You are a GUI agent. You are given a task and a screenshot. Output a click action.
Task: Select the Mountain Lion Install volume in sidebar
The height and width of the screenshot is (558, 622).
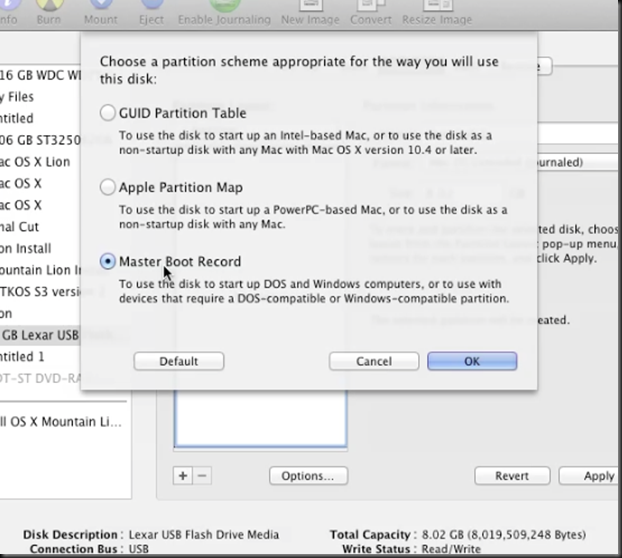[x=40, y=270]
